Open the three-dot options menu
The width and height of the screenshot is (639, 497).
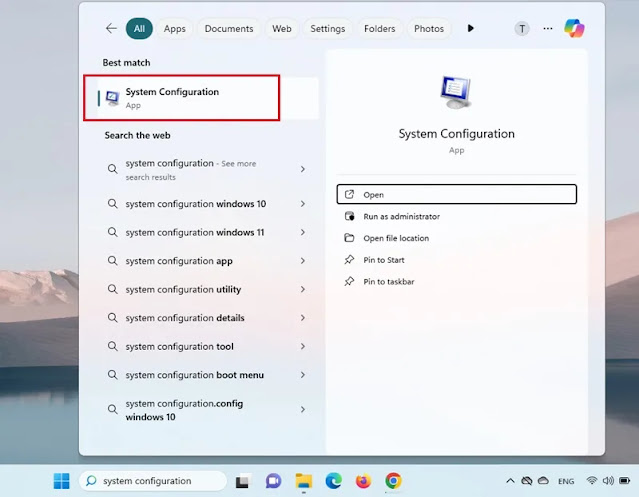(548, 29)
